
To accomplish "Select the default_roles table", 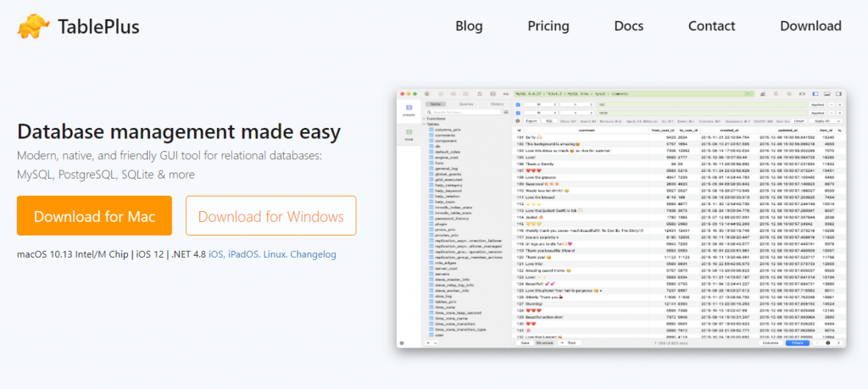I will coord(444,151).
